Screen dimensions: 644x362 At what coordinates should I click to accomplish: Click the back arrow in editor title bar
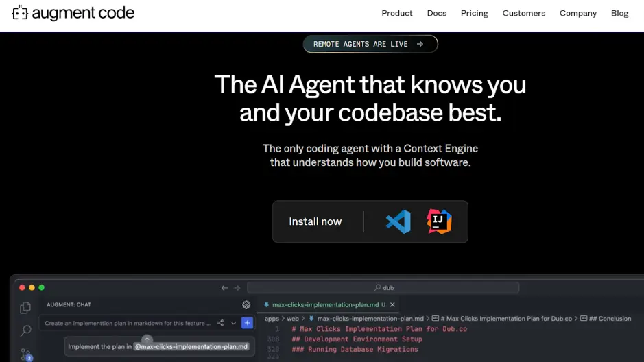224,288
